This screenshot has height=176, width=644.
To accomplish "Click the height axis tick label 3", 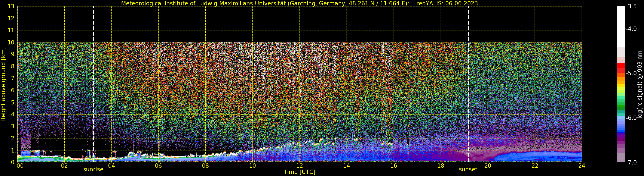I will pyautogui.click(x=13, y=126).
